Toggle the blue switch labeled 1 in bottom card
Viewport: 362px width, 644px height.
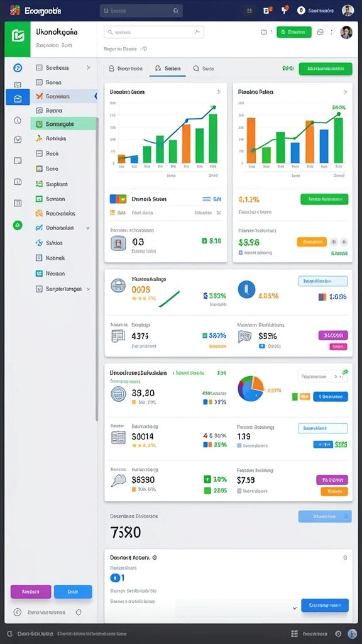(x=117, y=578)
